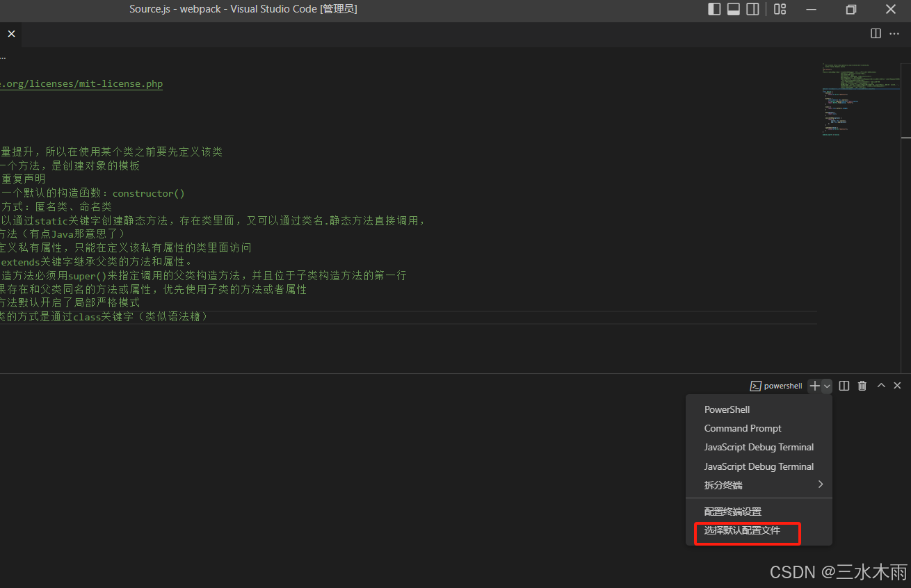Image resolution: width=911 pixels, height=588 pixels.
Task: Open the Customize Layout icon
Action: pyautogui.click(x=779, y=9)
